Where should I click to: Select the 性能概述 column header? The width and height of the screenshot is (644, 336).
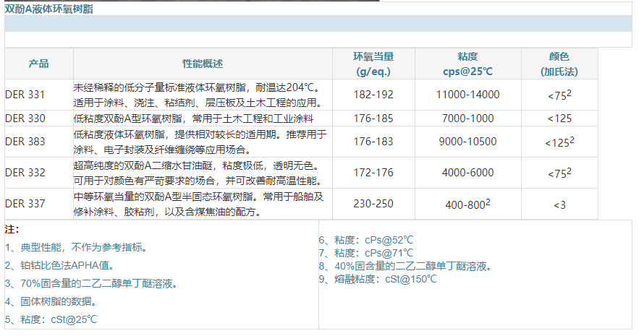pos(203,64)
